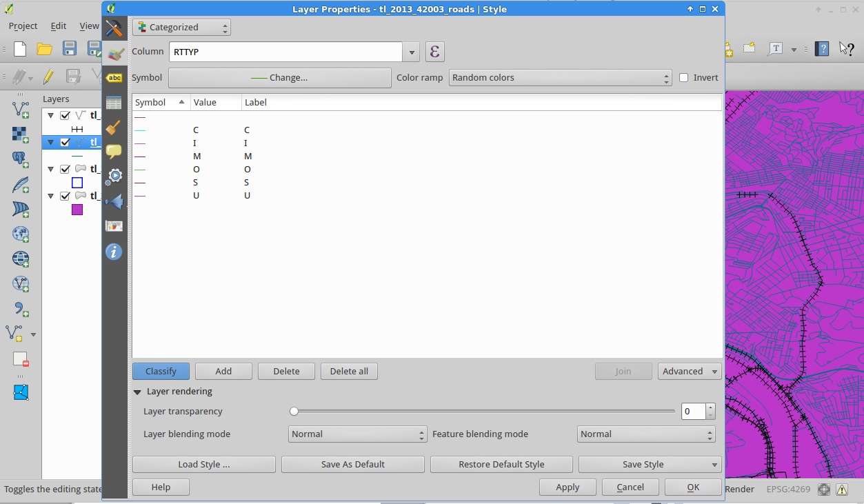Click the Apply button
The height and width of the screenshot is (504, 864).
(x=567, y=487)
